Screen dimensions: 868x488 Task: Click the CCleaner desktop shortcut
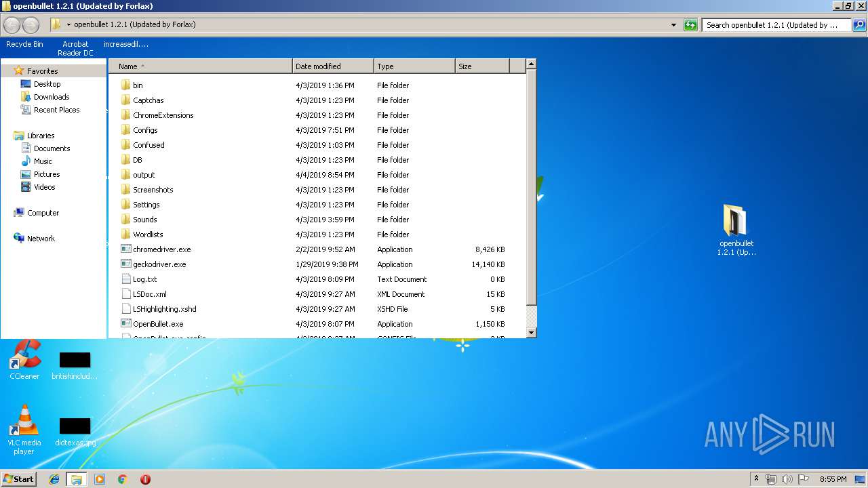point(24,360)
